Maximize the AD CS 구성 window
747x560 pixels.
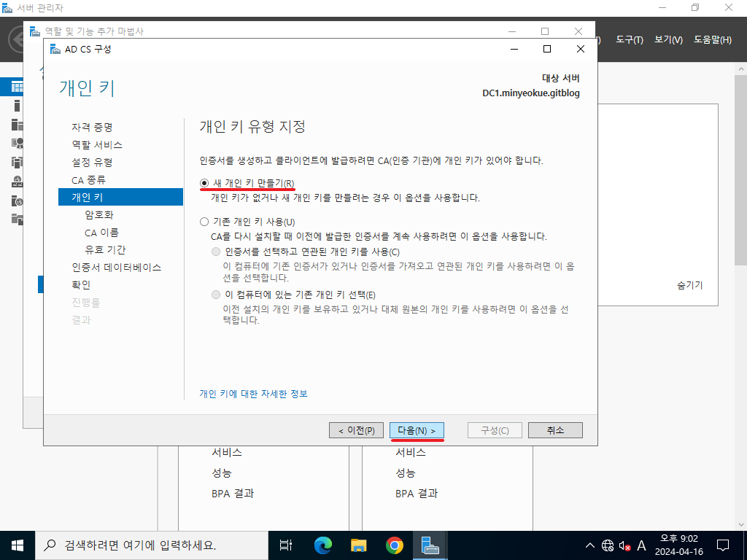pos(547,49)
